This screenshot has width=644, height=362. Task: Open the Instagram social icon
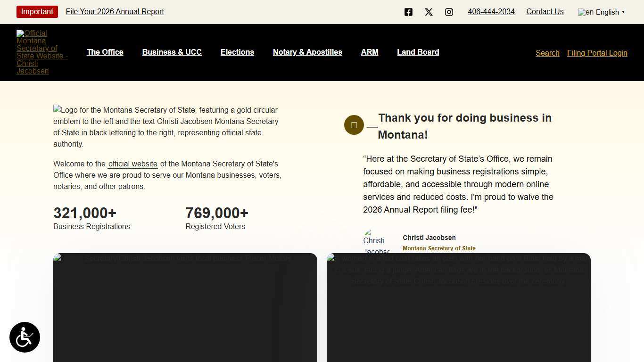[449, 12]
